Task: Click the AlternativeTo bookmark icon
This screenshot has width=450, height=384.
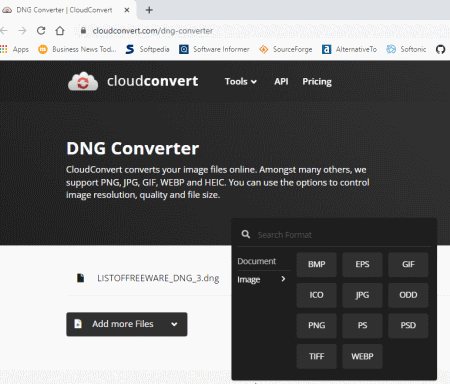Action: click(x=326, y=49)
